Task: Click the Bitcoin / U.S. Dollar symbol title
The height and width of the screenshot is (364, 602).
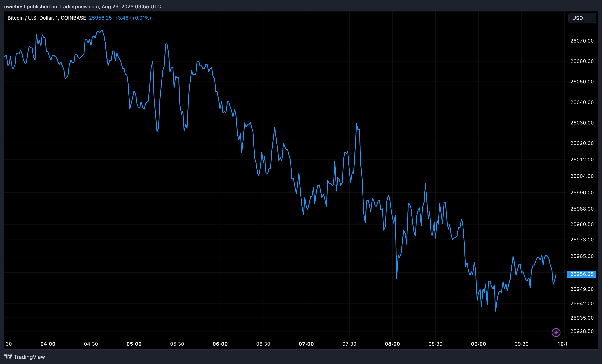Action: pos(47,18)
